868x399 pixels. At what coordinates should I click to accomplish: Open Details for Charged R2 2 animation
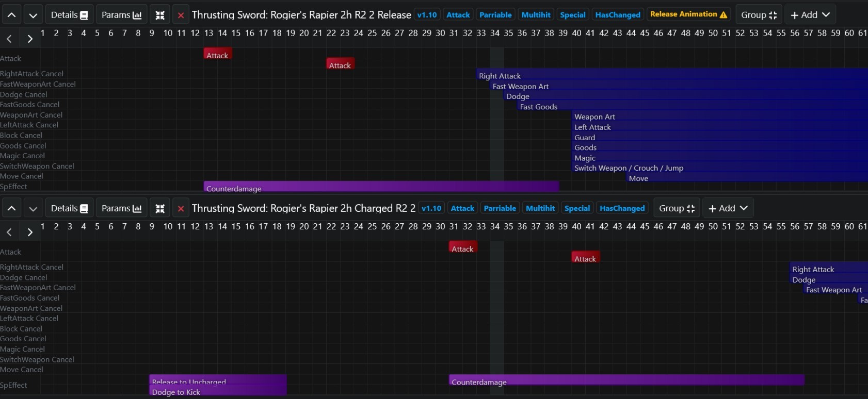(x=70, y=208)
